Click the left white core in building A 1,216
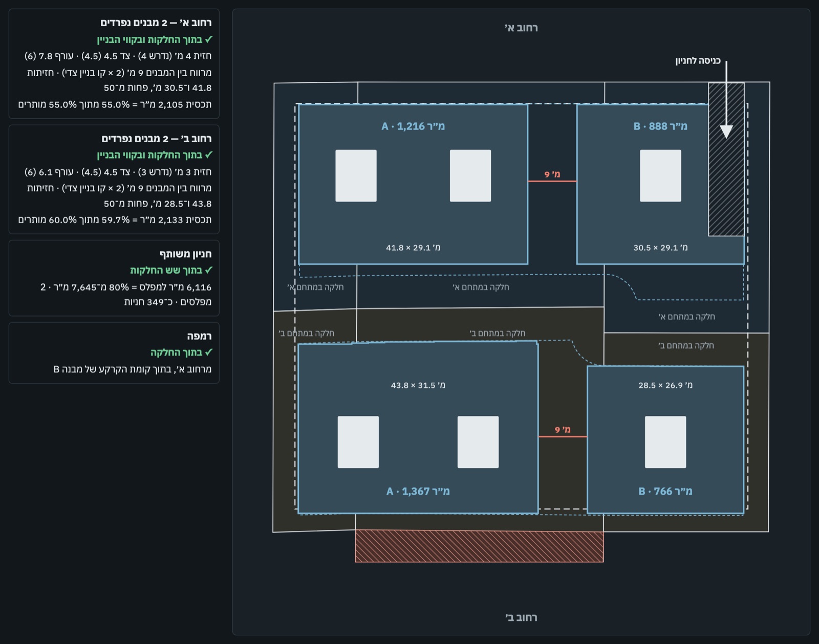 pyautogui.click(x=356, y=175)
